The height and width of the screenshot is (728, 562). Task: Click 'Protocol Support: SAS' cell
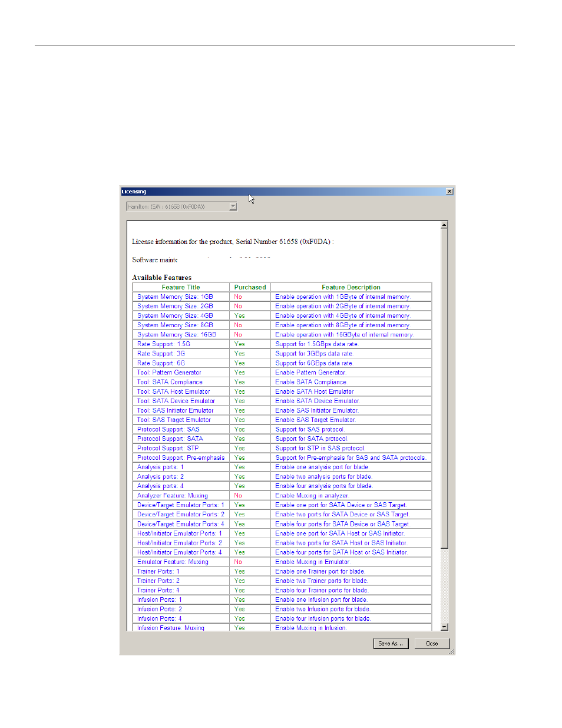tap(181, 429)
